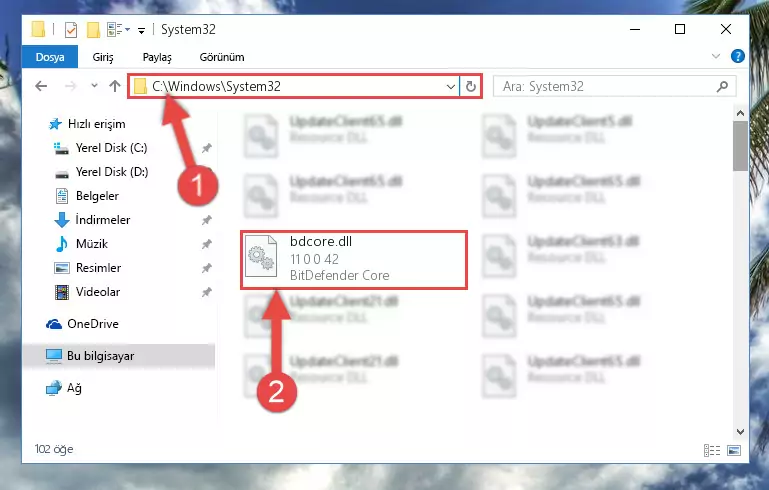Open the Dosya ribbon tab

coord(50,57)
